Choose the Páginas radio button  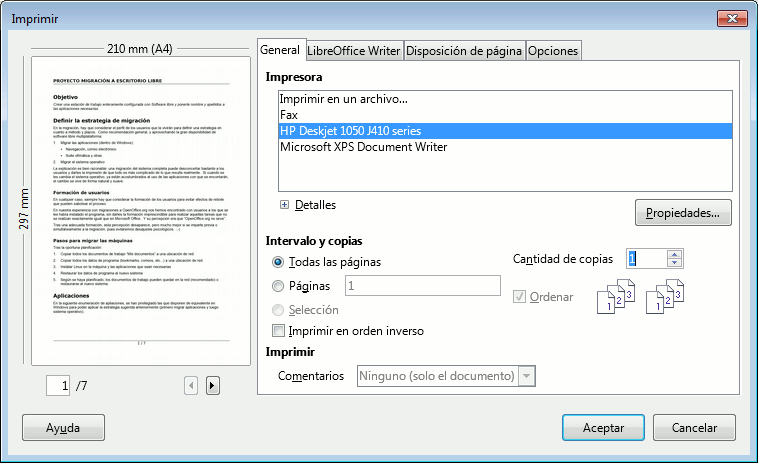click(278, 286)
